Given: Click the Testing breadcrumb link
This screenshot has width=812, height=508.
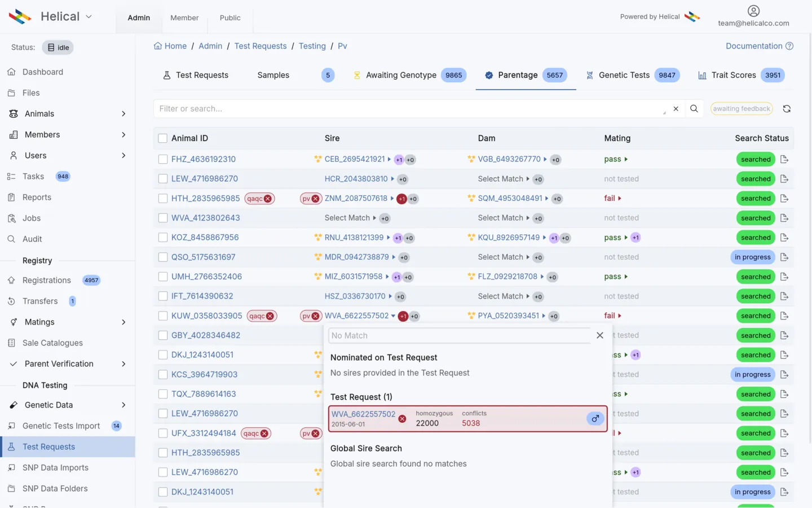Looking at the screenshot, I should click(x=312, y=46).
